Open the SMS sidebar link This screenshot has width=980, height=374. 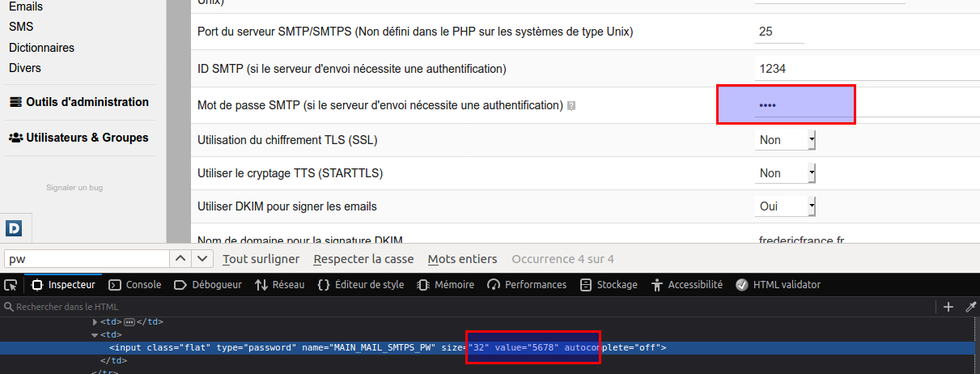click(x=21, y=27)
